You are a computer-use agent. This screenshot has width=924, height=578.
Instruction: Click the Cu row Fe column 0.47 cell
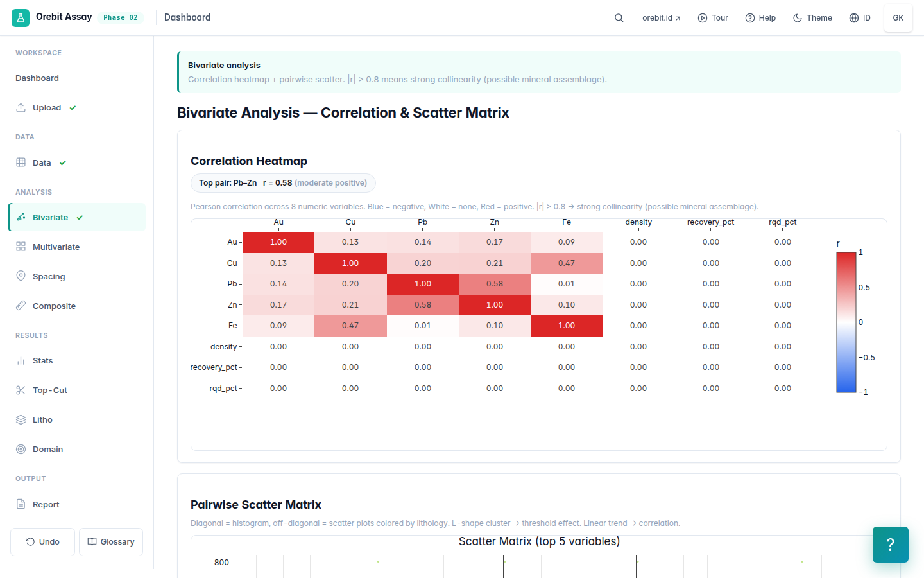click(x=567, y=263)
